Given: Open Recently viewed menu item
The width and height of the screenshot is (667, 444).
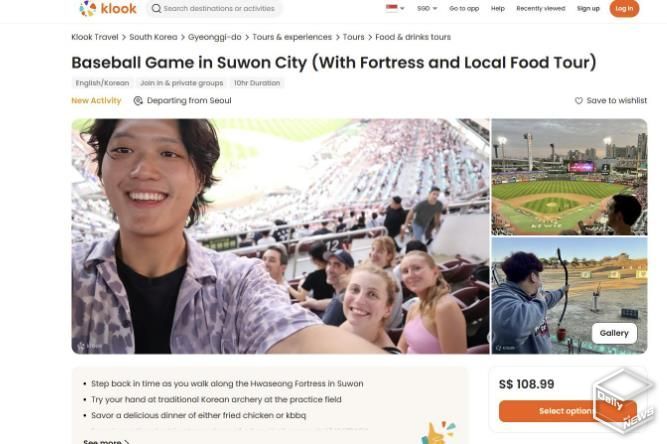Looking at the screenshot, I should tap(541, 9).
